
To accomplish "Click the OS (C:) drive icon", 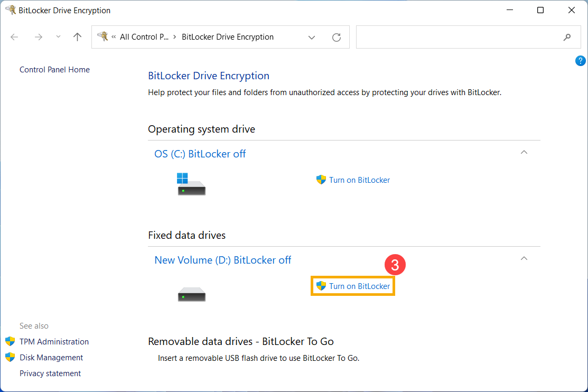I will (191, 184).
